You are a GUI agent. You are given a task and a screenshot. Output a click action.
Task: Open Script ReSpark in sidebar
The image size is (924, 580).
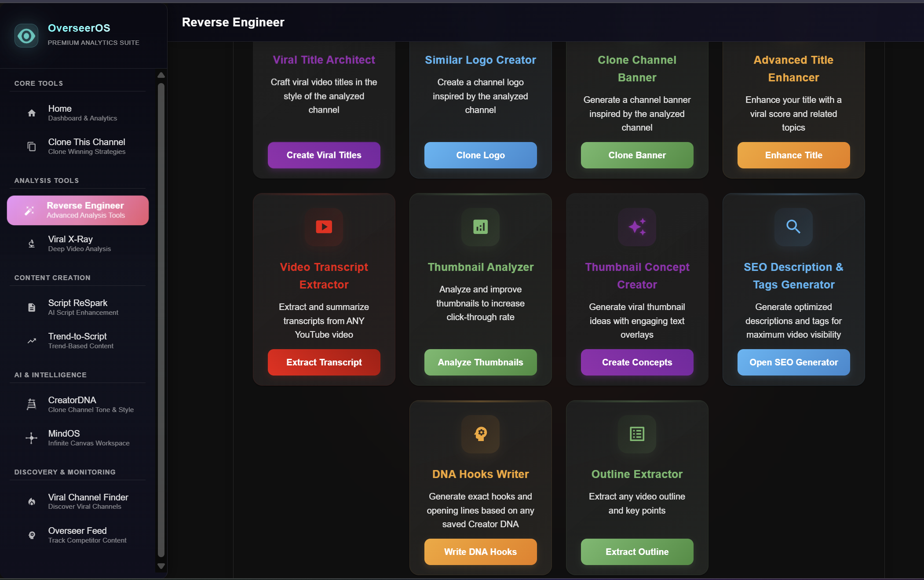(77, 307)
